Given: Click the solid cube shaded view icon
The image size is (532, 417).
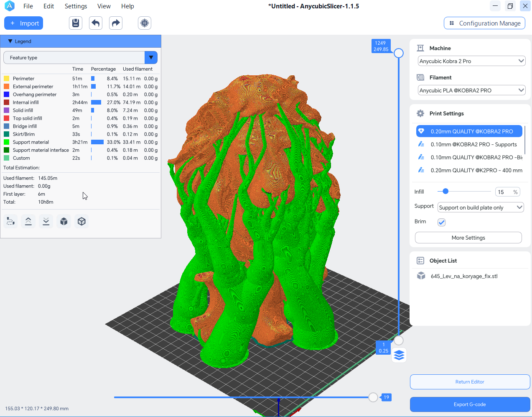Looking at the screenshot, I should 64,221.
